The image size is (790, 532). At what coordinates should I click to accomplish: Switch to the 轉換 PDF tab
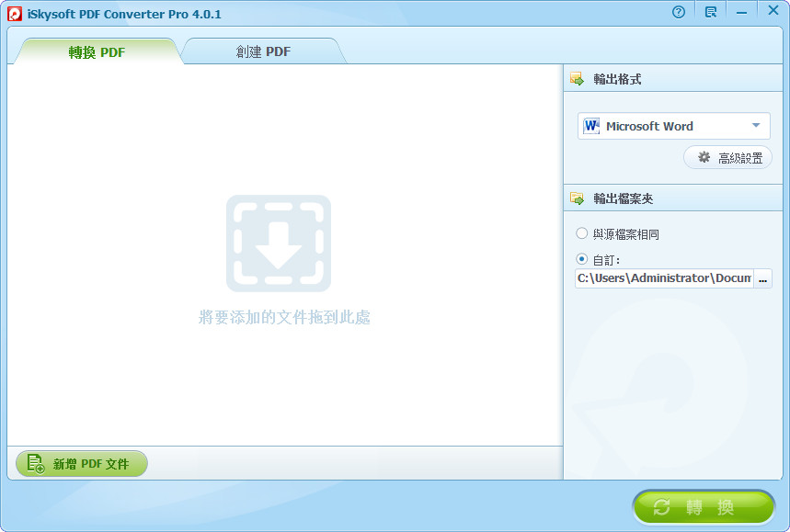point(97,51)
